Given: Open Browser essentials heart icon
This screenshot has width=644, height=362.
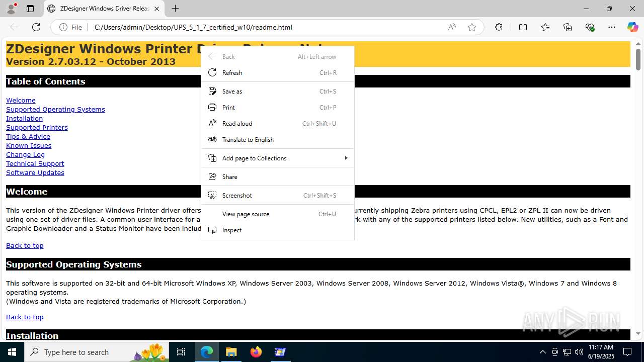Looking at the screenshot, I should [x=590, y=27].
